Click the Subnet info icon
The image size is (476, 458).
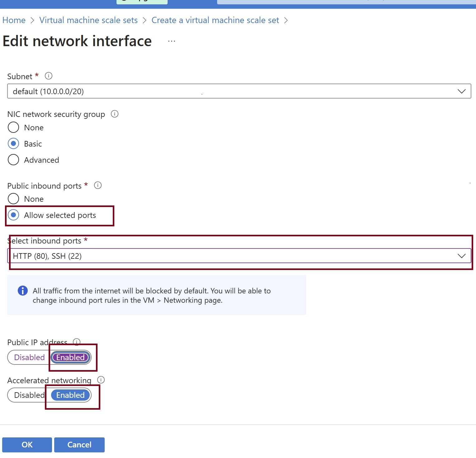(x=49, y=76)
